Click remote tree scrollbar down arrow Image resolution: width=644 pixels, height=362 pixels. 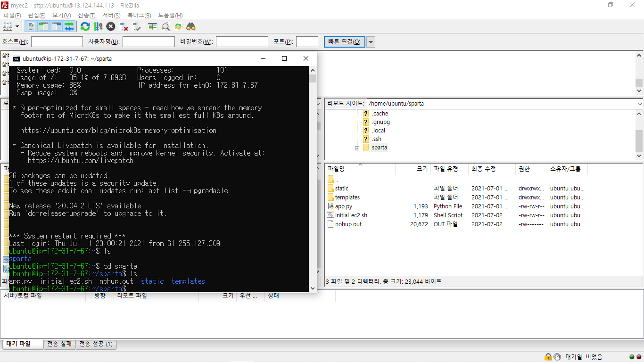[x=639, y=156]
